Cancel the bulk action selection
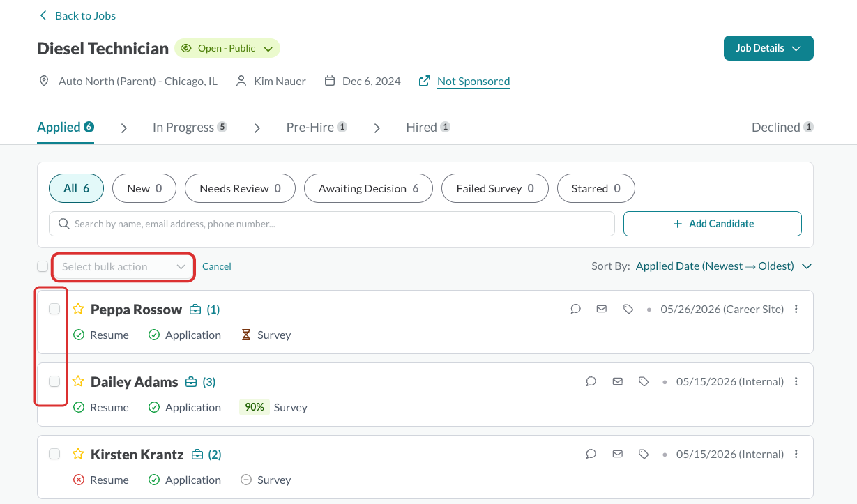 pos(217,266)
